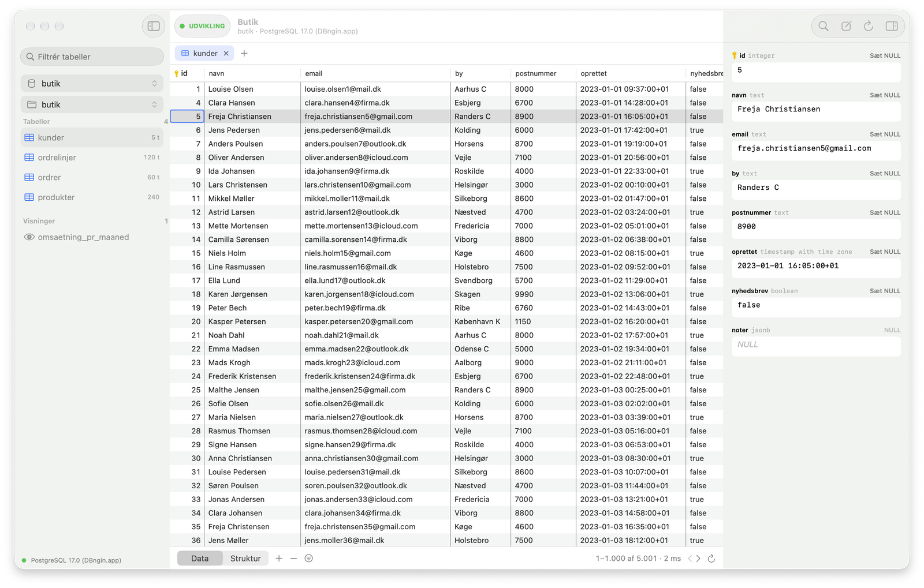
Task: Switch to the Struktur tab
Action: [x=245, y=558]
